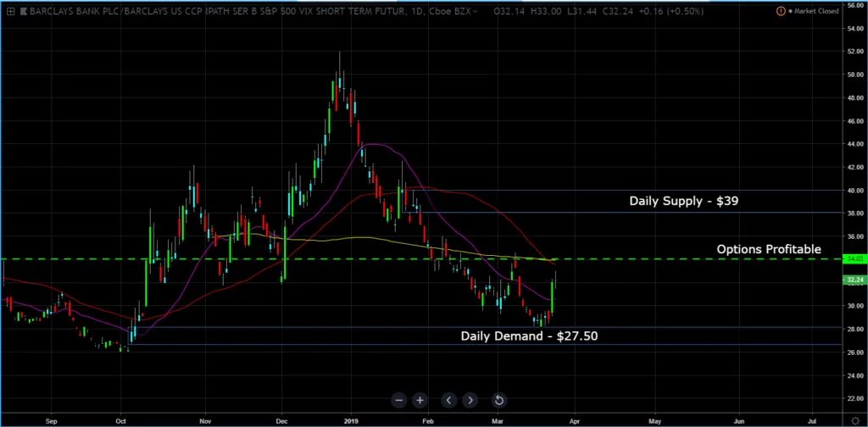Zoom in the chart with plus button
This screenshot has height=427, width=868.
(x=420, y=400)
